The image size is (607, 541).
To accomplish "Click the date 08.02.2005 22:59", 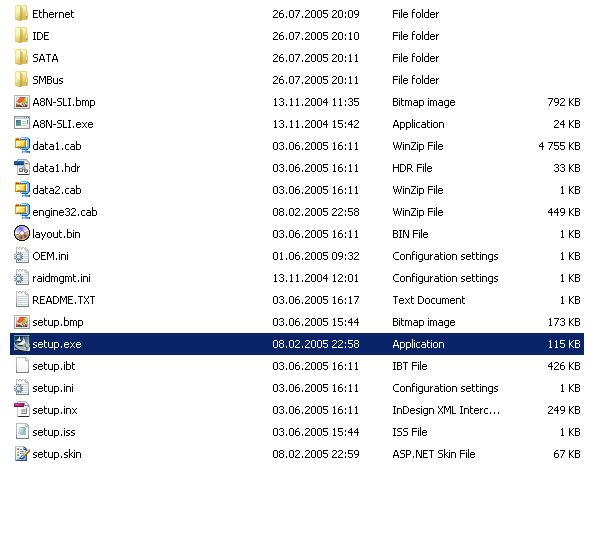I will pos(316,454).
